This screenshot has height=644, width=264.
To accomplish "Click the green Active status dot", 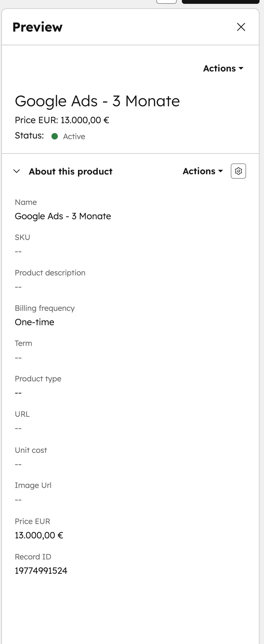I will pyautogui.click(x=55, y=137).
